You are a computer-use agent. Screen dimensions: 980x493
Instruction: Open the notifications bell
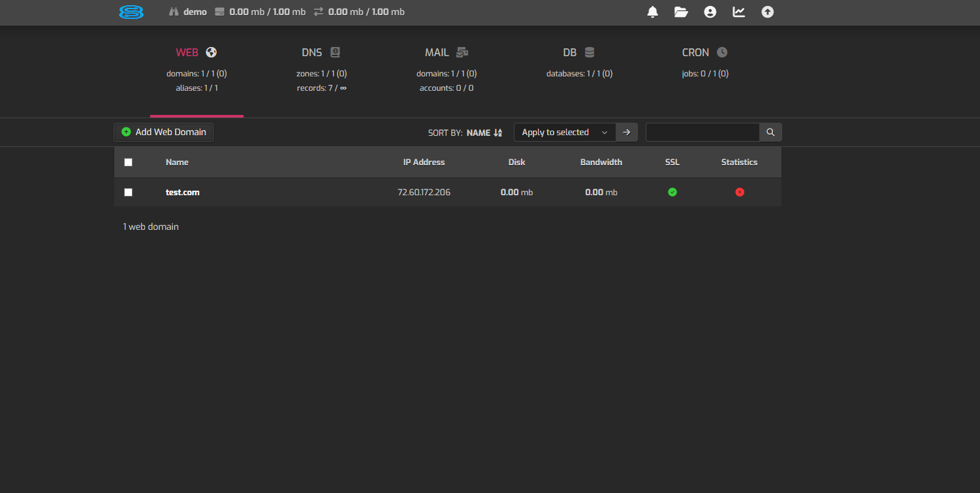pos(652,12)
